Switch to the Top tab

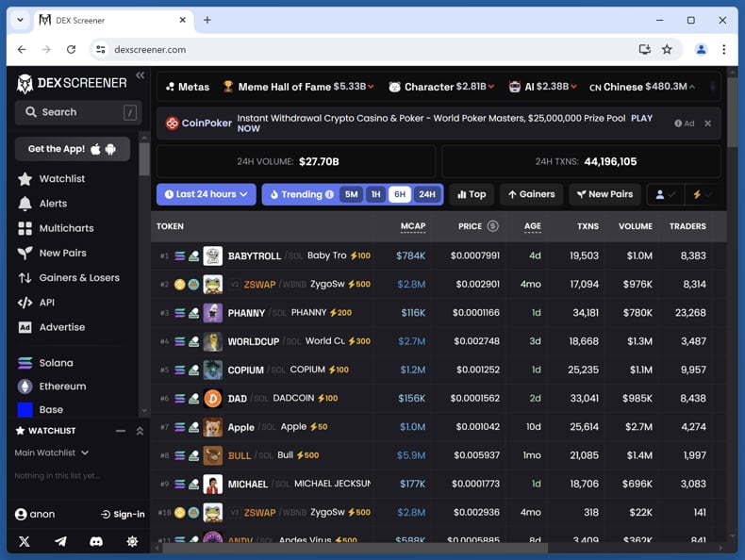point(472,194)
